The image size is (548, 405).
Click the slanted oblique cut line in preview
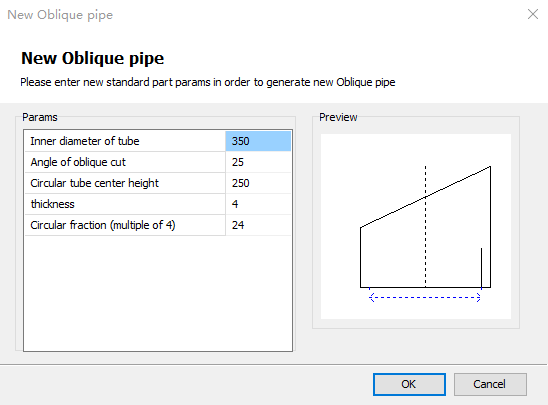click(x=425, y=197)
